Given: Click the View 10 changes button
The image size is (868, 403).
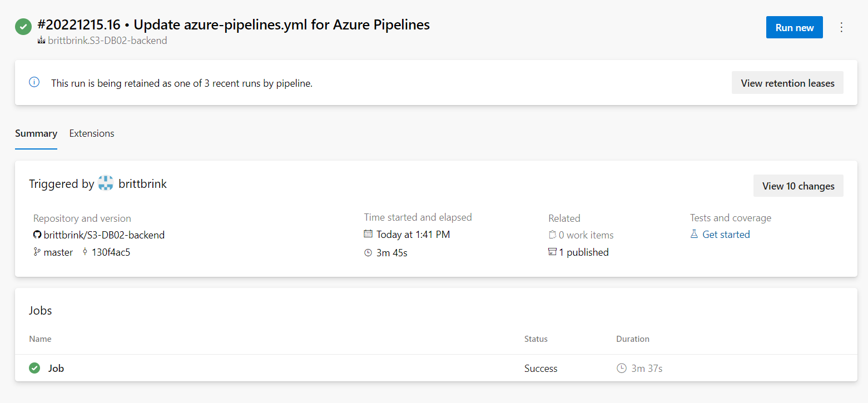Looking at the screenshot, I should point(798,186).
